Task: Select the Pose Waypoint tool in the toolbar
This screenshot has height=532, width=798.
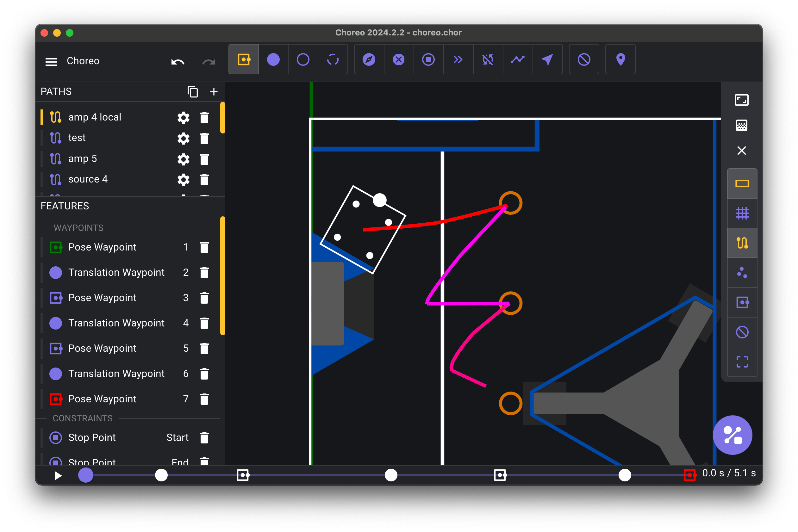Action: click(x=244, y=60)
